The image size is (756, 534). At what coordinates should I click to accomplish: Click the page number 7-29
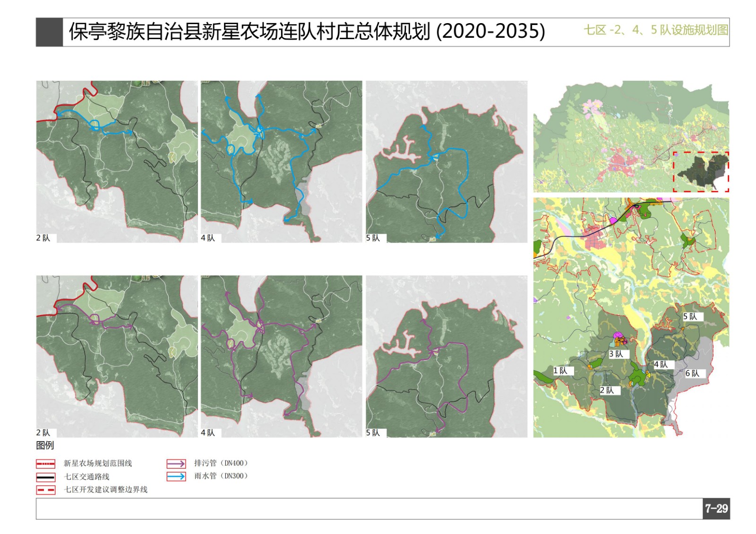coord(716,509)
